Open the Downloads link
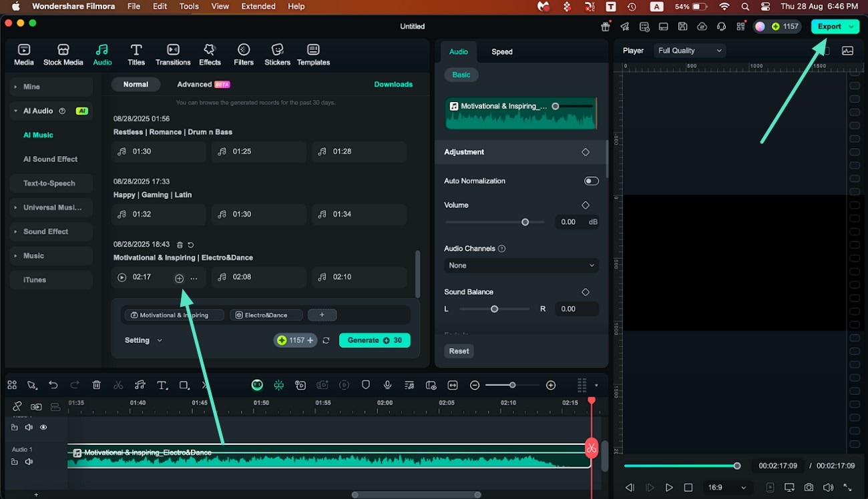This screenshot has height=499, width=868. [393, 85]
